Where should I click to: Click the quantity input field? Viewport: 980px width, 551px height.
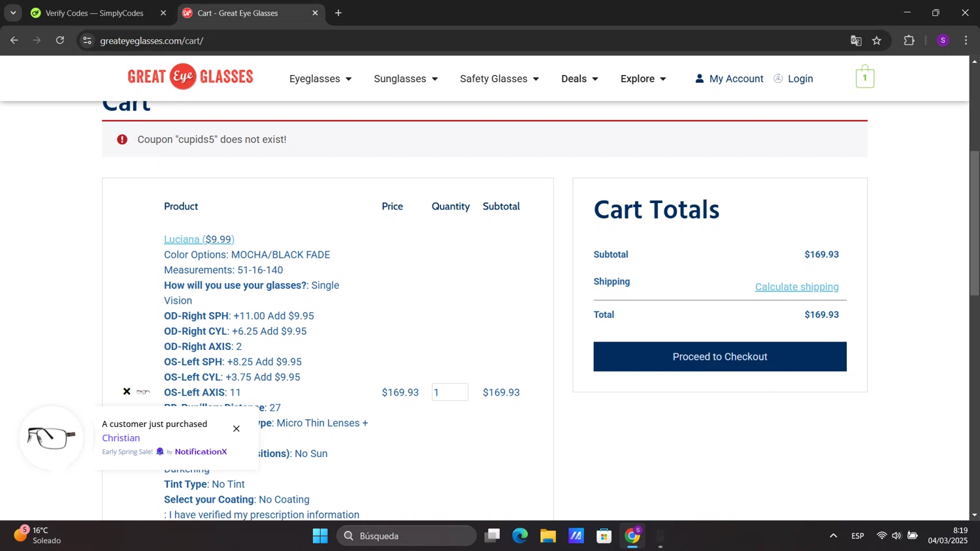coord(449,392)
